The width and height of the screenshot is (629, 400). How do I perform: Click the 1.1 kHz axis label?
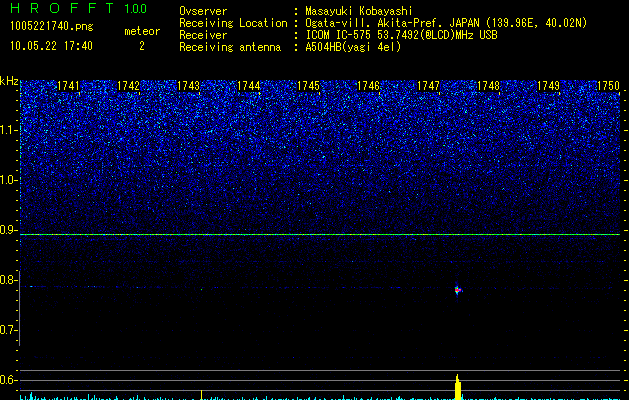coord(8,130)
